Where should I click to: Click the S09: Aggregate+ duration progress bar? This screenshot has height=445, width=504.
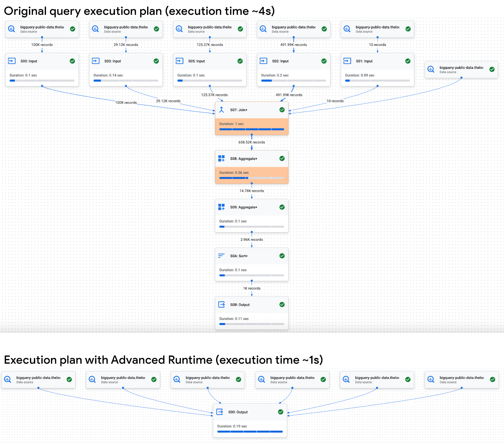coord(252,227)
